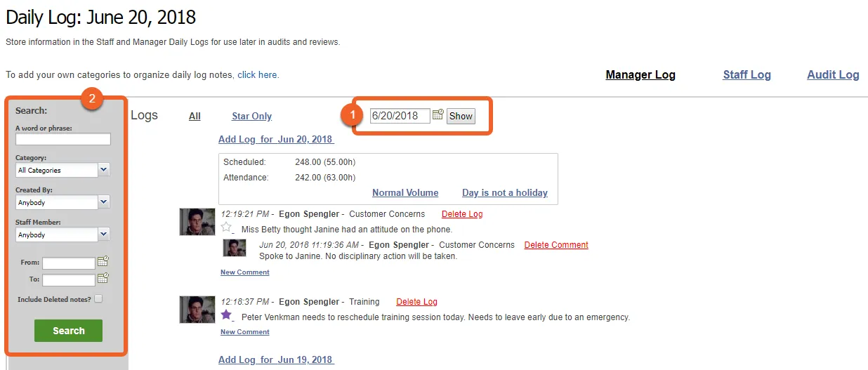The width and height of the screenshot is (868, 370).
Task: Delete the Customer Concerns log
Action: click(x=462, y=213)
